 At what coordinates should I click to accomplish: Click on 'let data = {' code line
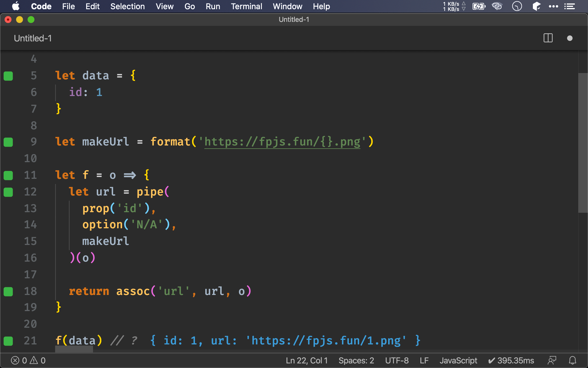(x=96, y=76)
